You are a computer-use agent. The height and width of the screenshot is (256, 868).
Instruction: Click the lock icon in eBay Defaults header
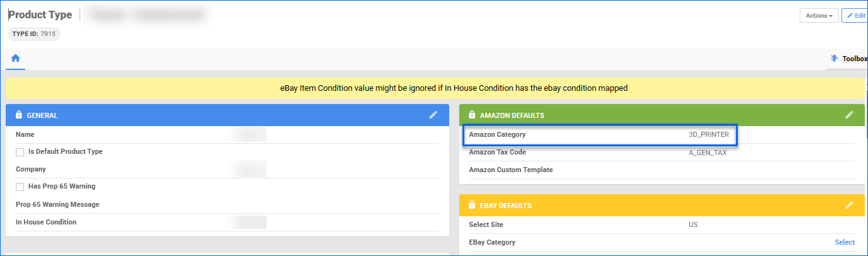[x=471, y=206]
